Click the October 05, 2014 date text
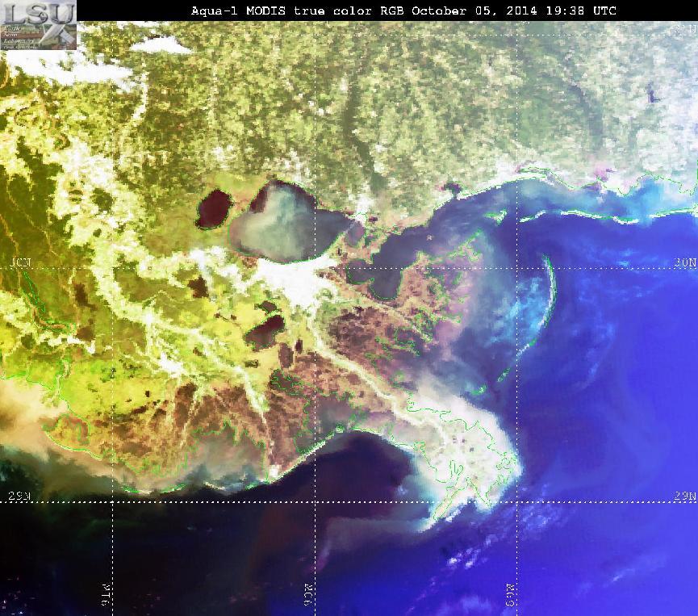Viewport: 698px width, 616px height. coord(474,10)
